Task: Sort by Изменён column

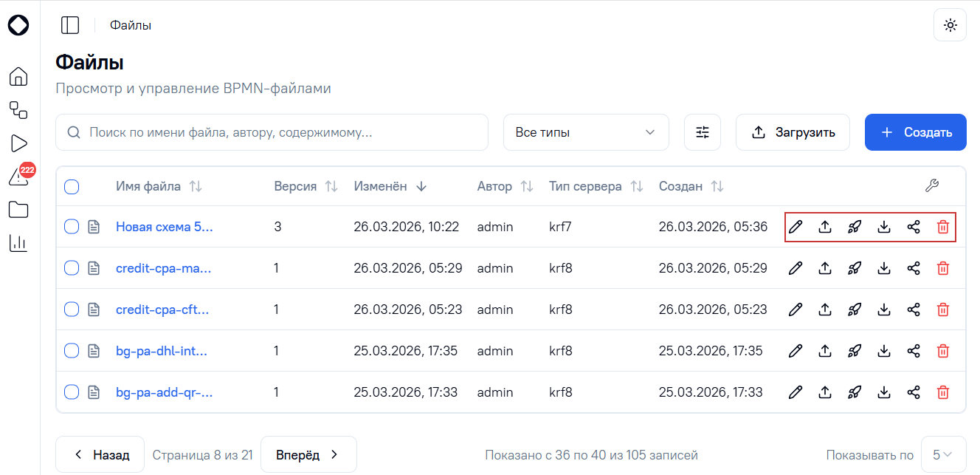Action: pos(390,186)
